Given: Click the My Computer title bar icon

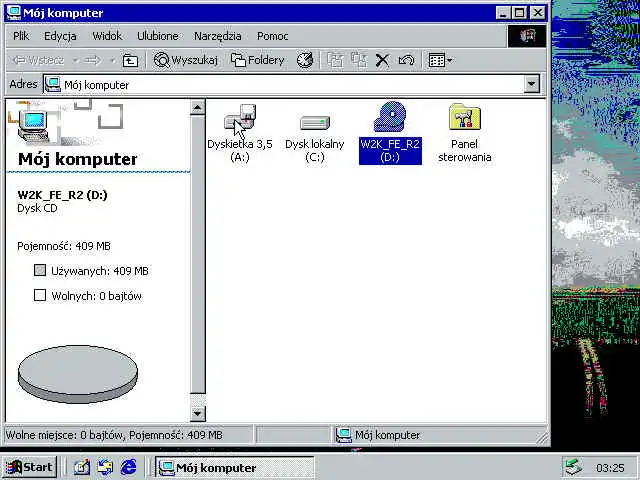Looking at the screenshot, I should click(14, 12).
